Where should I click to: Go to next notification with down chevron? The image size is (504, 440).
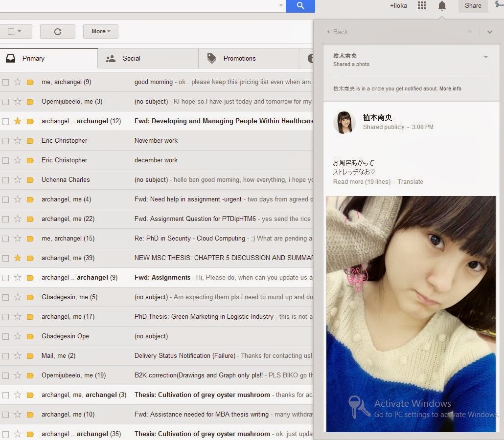489,32
